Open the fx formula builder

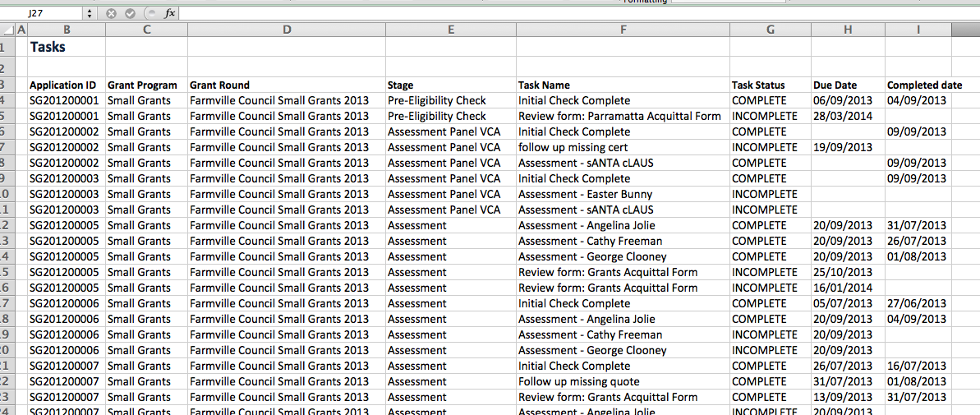point(169,14)
